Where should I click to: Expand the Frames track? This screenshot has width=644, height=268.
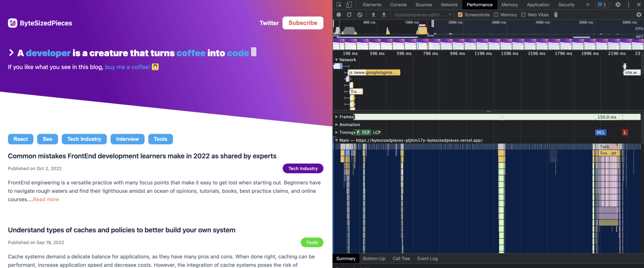(x=336, y=117)
